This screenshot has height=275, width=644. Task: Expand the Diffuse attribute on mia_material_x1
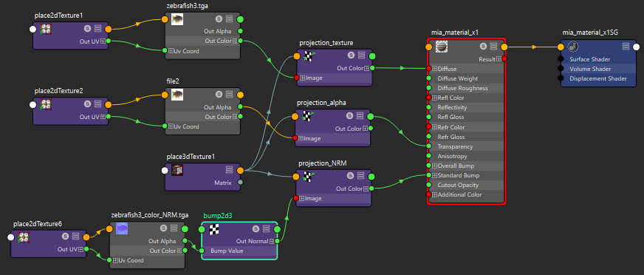point(434,69)
